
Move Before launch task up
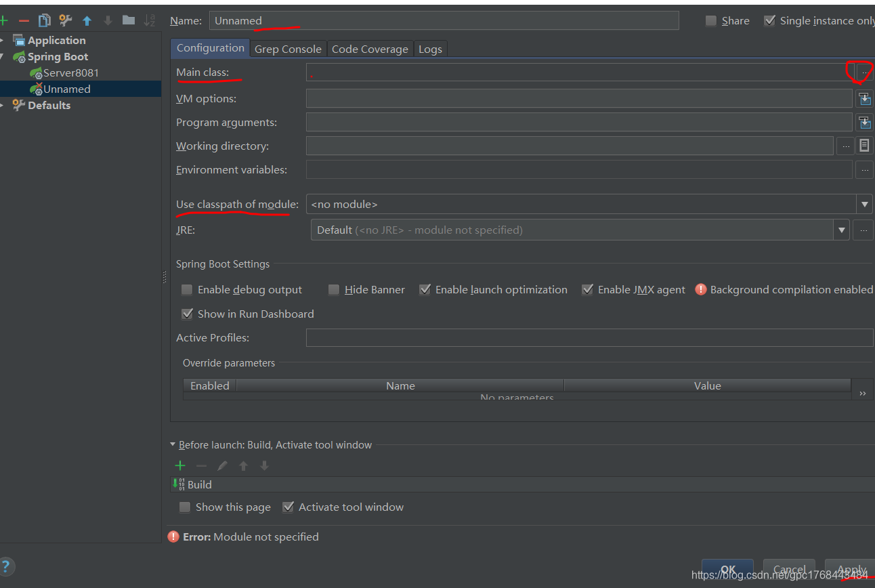(243, 465)
